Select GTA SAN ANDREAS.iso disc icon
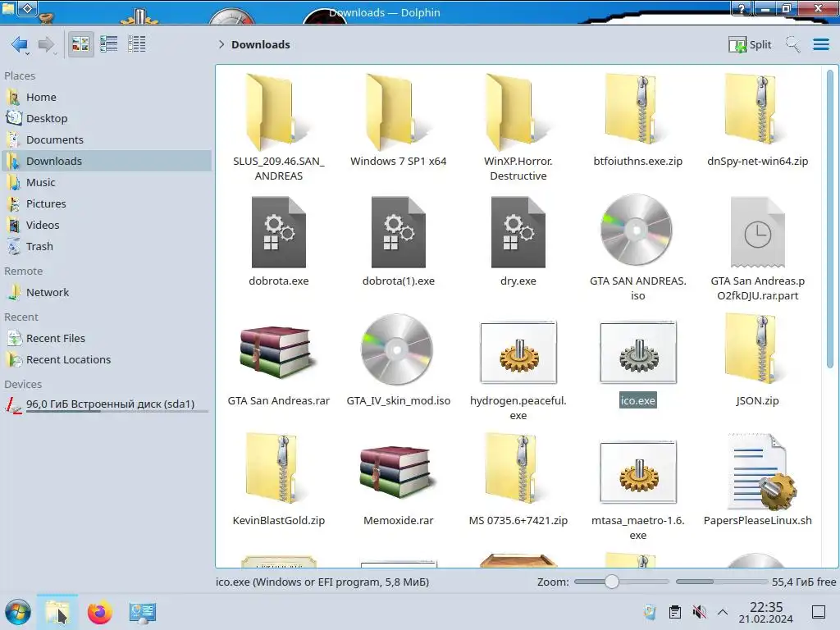Viewport: 840px width, 630px height. 637,231
